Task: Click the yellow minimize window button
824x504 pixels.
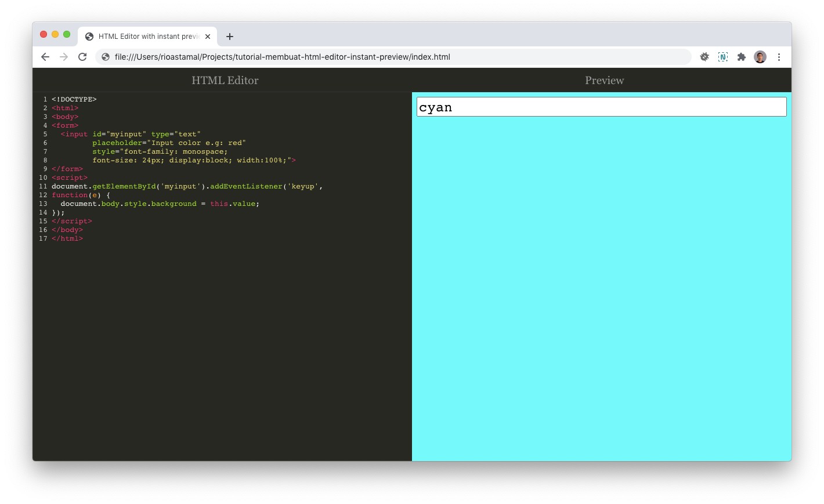Action: (x=55, y=34)
